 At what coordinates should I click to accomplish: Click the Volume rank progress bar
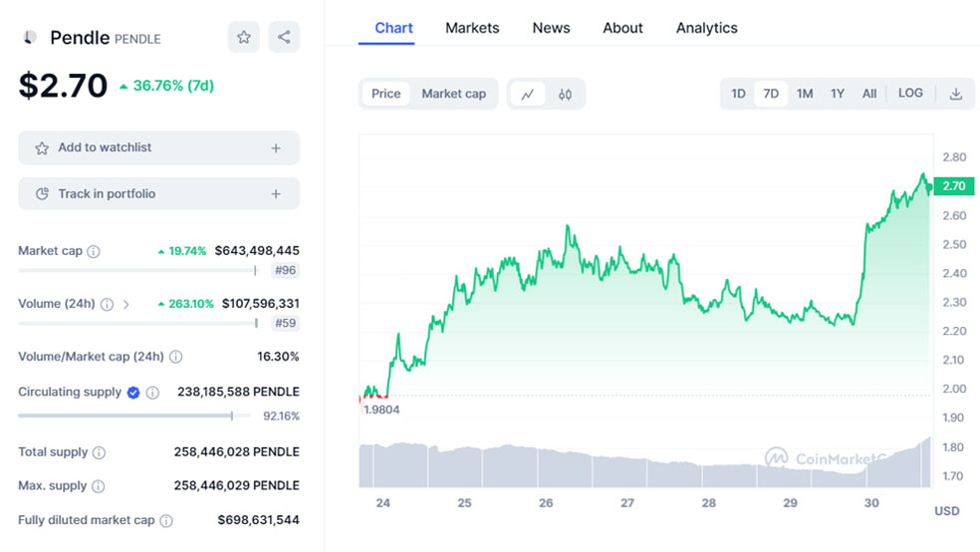pos(138,323)
